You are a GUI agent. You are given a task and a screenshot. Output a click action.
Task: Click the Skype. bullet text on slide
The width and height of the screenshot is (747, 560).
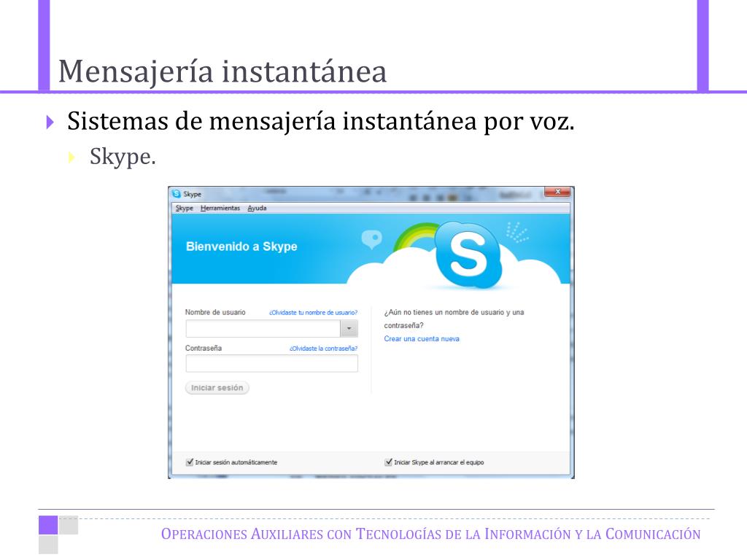coord(123,157)
